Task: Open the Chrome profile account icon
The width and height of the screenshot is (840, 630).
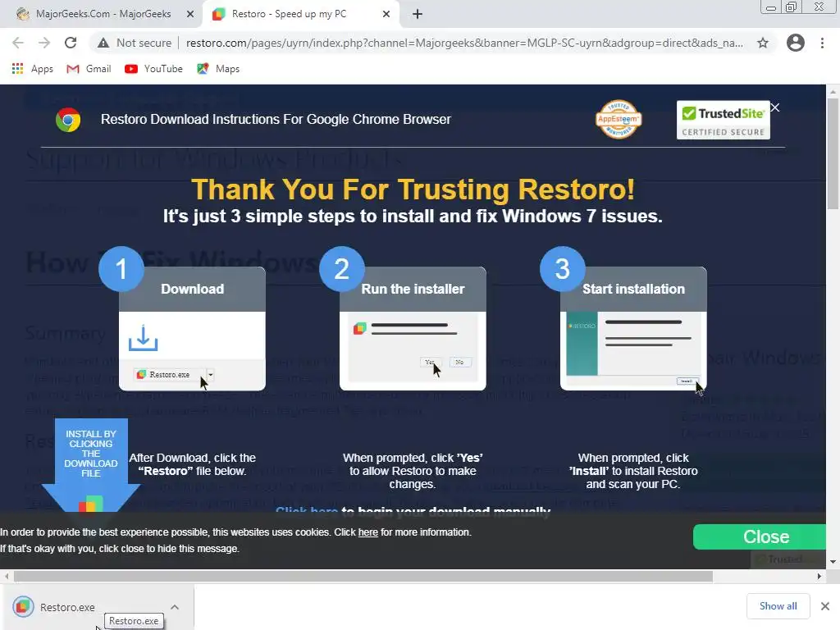Action: point(796,43)
